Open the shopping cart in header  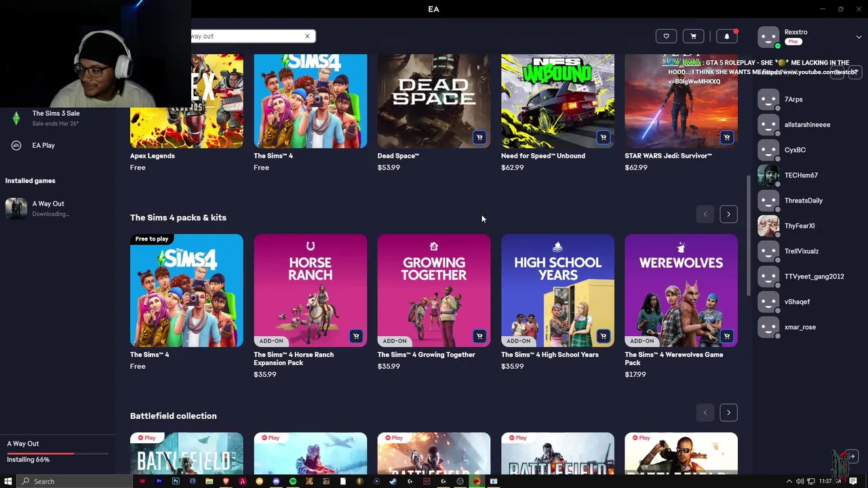pyautogui.click(x=693, y=36)
